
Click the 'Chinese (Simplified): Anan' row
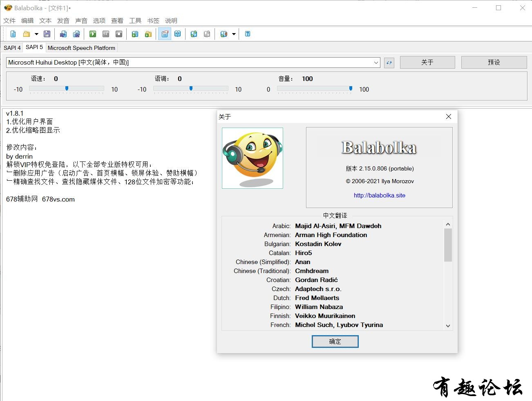[x=273, y=262]
